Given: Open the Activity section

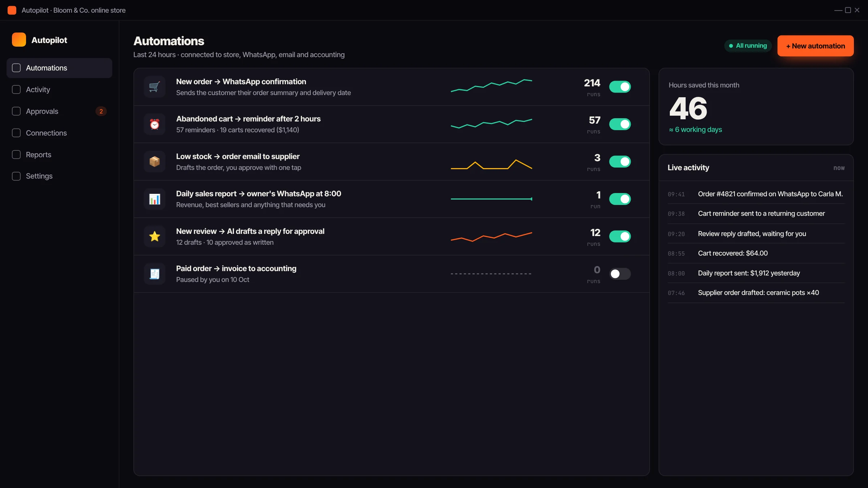Looking at the screenshot, I should pyautogui.click(x=59, y=90).
